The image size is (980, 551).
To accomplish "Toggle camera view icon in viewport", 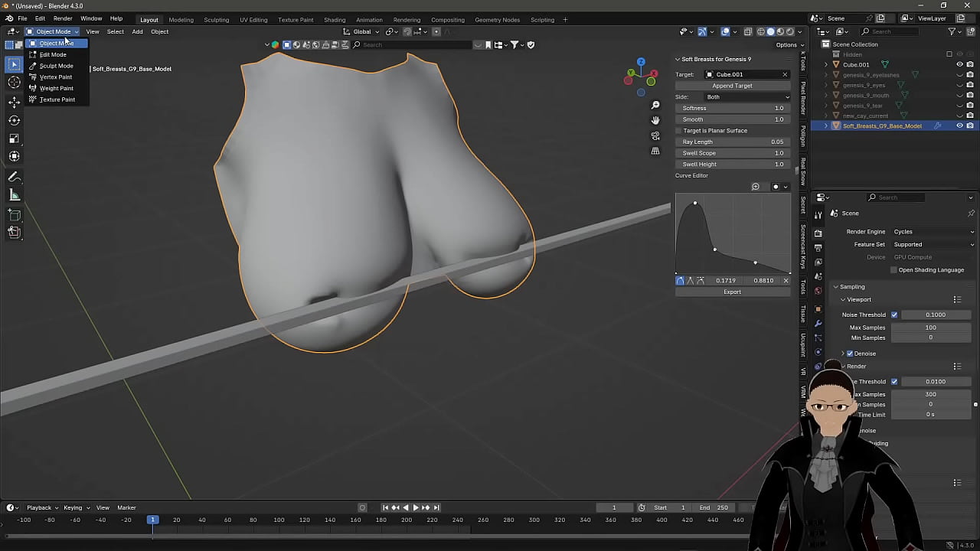I will pos(655,135).
